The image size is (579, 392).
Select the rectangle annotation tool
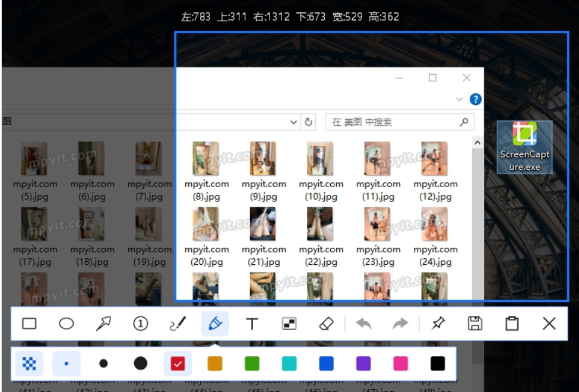point(30,324)
